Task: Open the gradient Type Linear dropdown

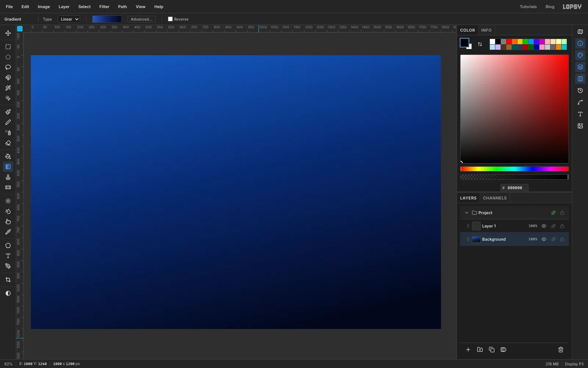Action: pos(69,19)
